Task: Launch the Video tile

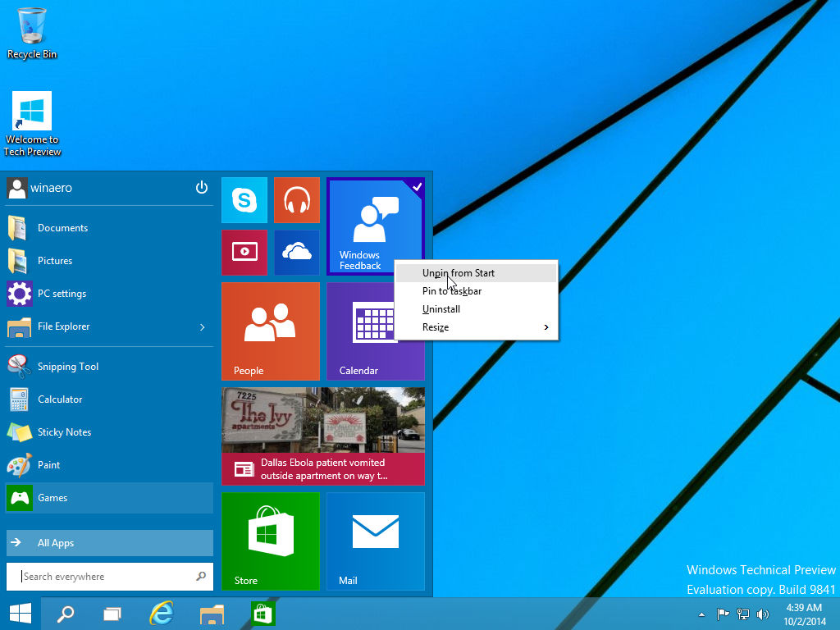Action: 244,253
